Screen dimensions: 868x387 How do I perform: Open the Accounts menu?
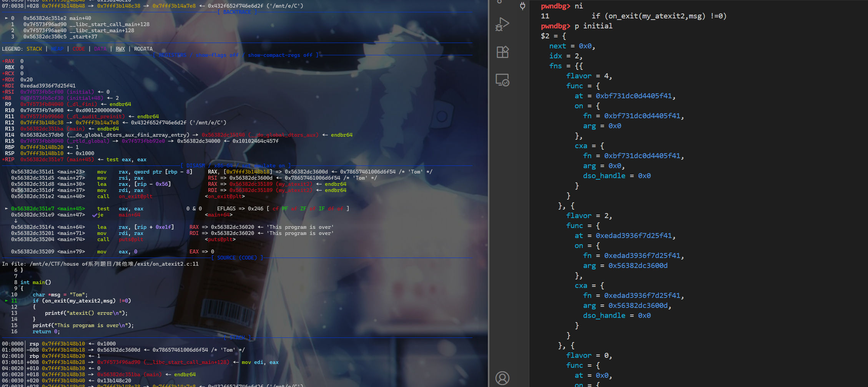(x=502, y=378)
